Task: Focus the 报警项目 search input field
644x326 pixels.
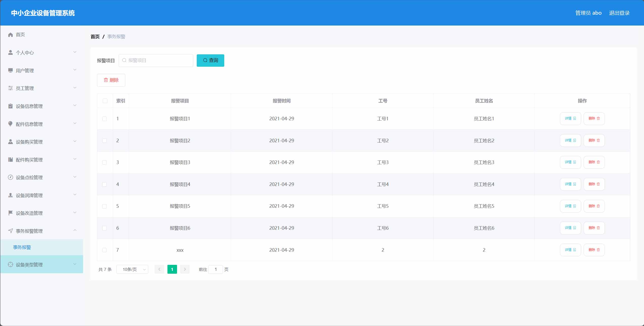Action: [156, 60]
